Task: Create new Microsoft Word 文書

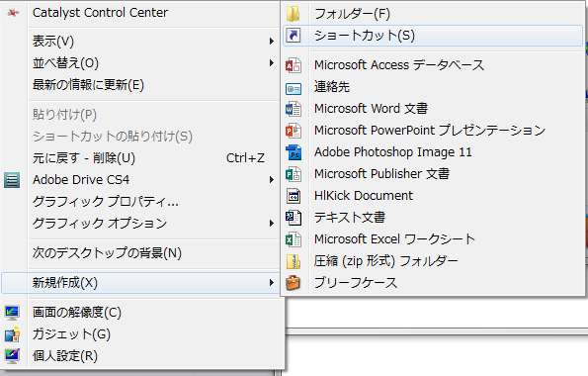Action: [433, 109]
